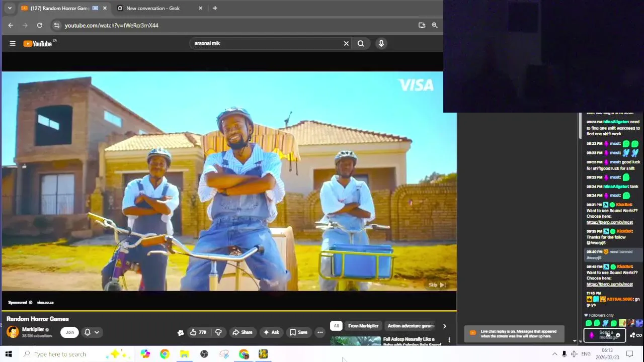The height and width of the screenshot is (362, 644).
Task: Open the taskbar clock showing 06:13
Action: 607,354
